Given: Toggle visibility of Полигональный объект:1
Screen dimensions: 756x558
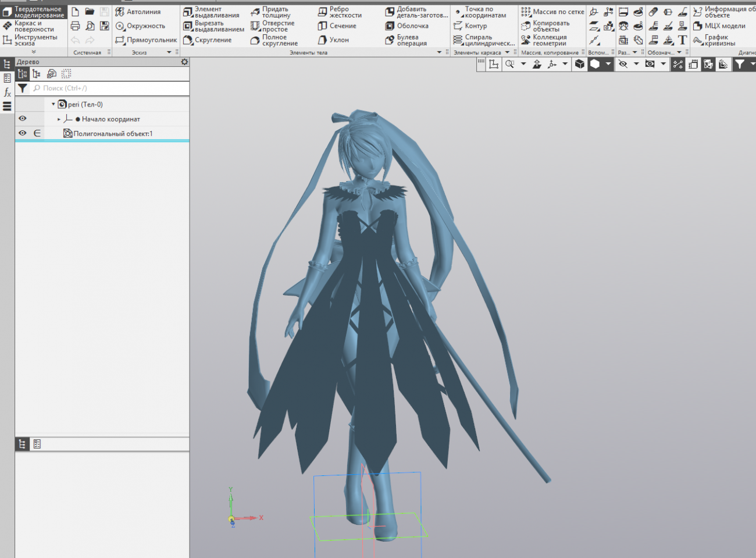Looking at the screenshot, I should (23, 133).
